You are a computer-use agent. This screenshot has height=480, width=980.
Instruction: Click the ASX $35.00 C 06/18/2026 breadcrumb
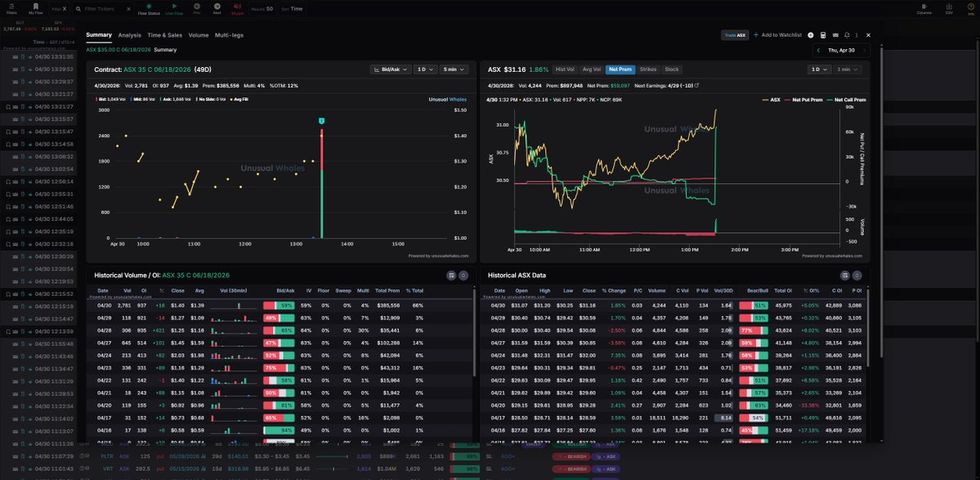click(x=119, y=49)
